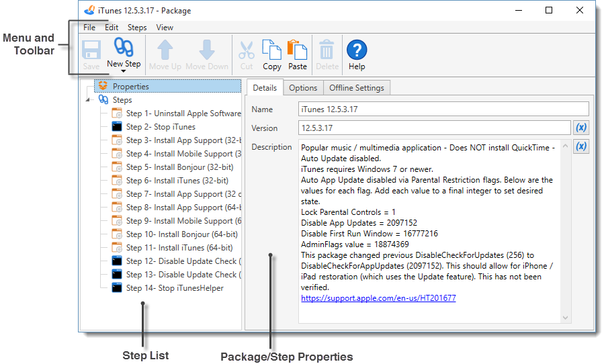Click the Description scrollbar up arrow
Image resolution: width=606 pixels, height=364 pixels.
click(x=566, y=146)
